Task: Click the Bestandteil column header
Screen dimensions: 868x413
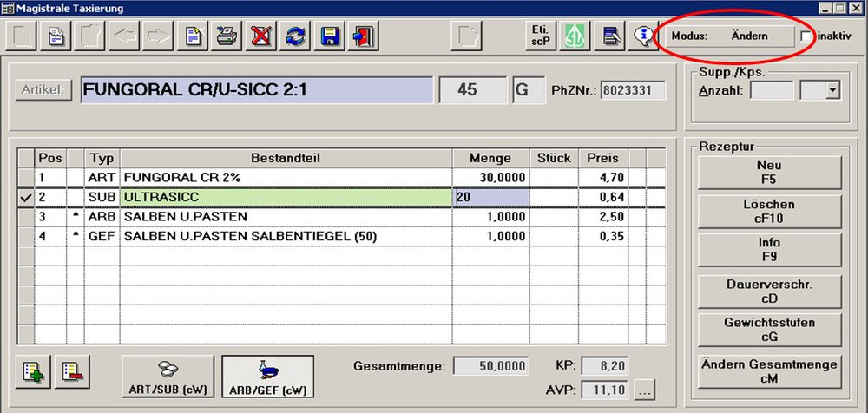Action: (x=286, y=158)
